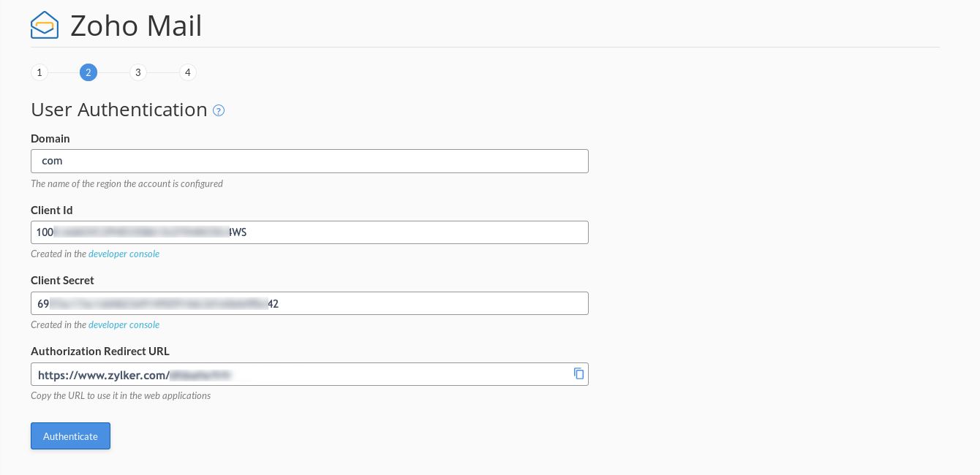Viewport: 980px width, 475px height.
Task: Click the Authorization Redirect URL label
Action: pyautogui.click(x=100, y=351)
